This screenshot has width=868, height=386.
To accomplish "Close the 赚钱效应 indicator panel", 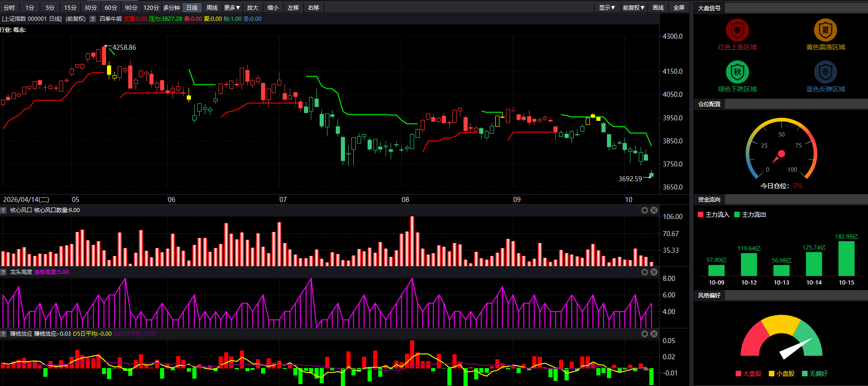I will [x=654, y=334].
